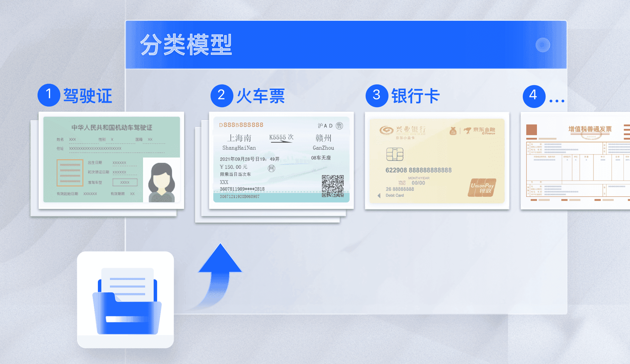Open the 增值税普通发票 invoice thumbnail

point(575,161)
